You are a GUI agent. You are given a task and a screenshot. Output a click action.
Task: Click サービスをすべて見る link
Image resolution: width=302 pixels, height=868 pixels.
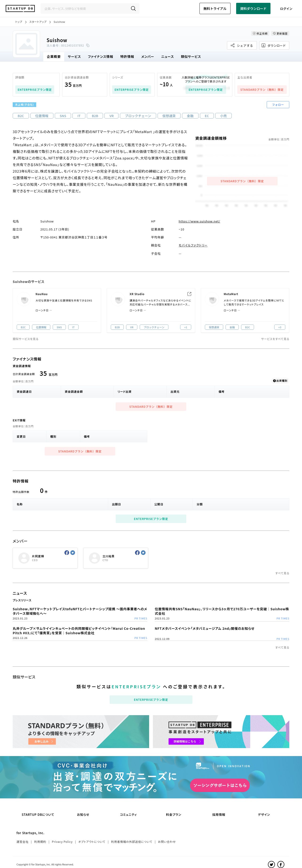[275, 339]
